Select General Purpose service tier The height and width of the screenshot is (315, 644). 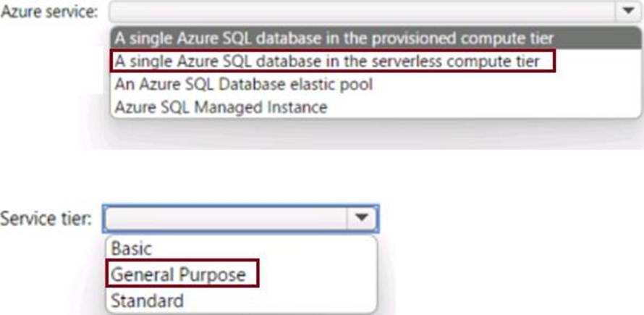pos(182,274)
